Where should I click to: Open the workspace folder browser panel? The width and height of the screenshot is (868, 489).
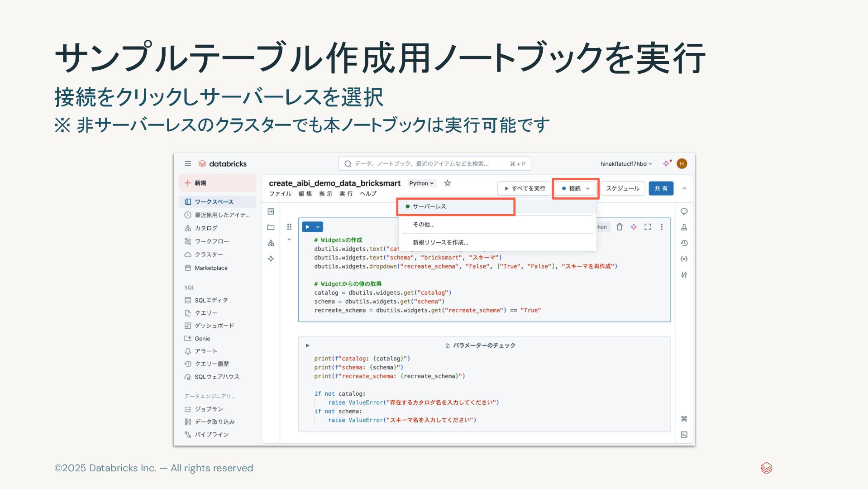click(x=271, y=227)
